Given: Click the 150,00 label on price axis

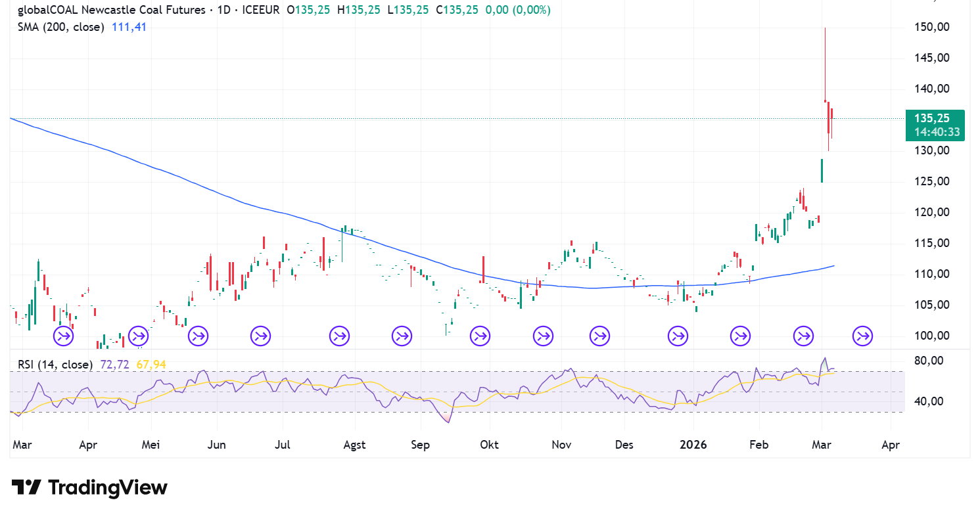Looking at the screenshot, I should tap(931, 27).
